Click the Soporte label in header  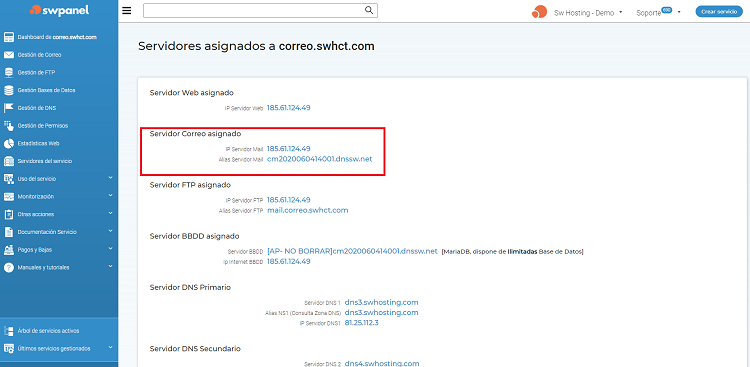(648, 13)
